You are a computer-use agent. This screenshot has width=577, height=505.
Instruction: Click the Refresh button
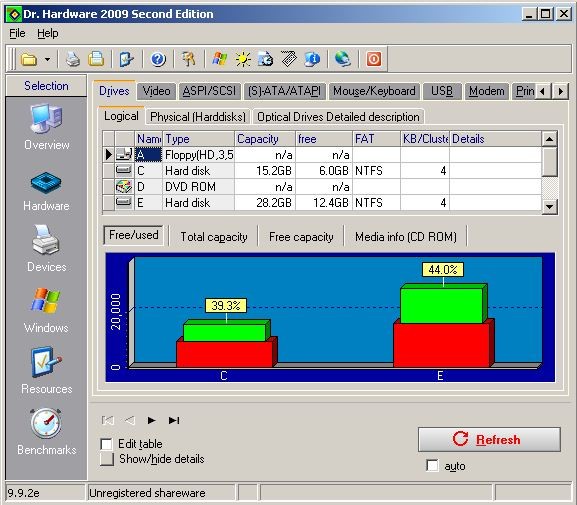pyautogui.click(x=489, y=439)
